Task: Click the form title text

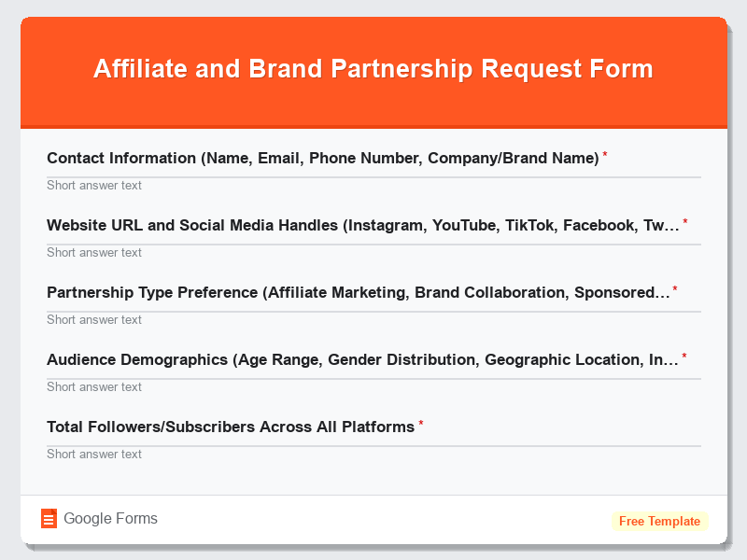Action: coord(373,68)
